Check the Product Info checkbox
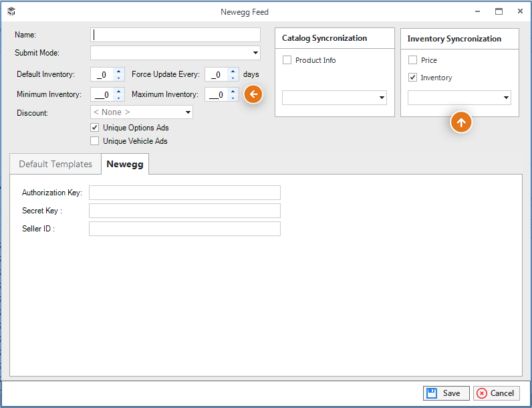532x408 pixels. (287, 60)
